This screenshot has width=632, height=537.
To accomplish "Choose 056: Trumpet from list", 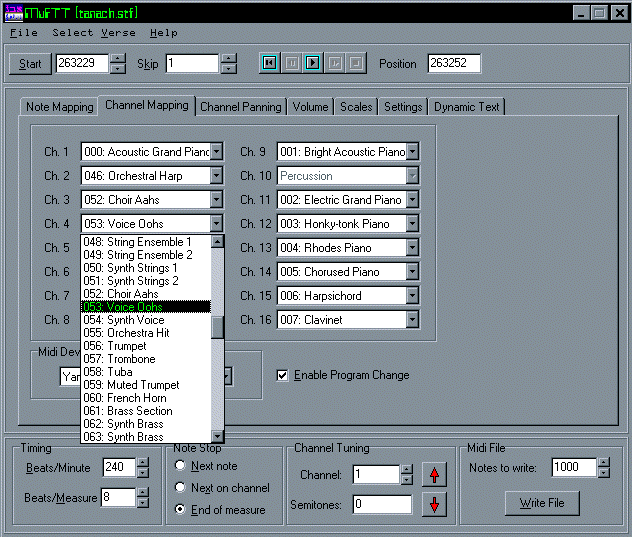I will (146, 346).
